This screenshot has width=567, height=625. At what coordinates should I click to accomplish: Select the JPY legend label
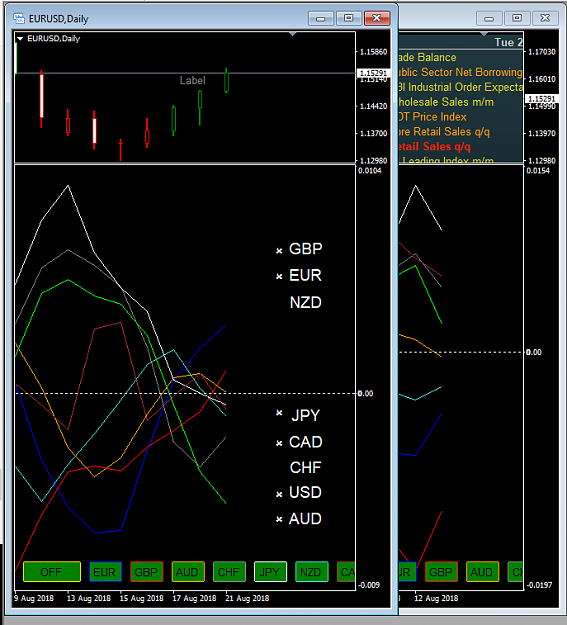tap(305, 415)
